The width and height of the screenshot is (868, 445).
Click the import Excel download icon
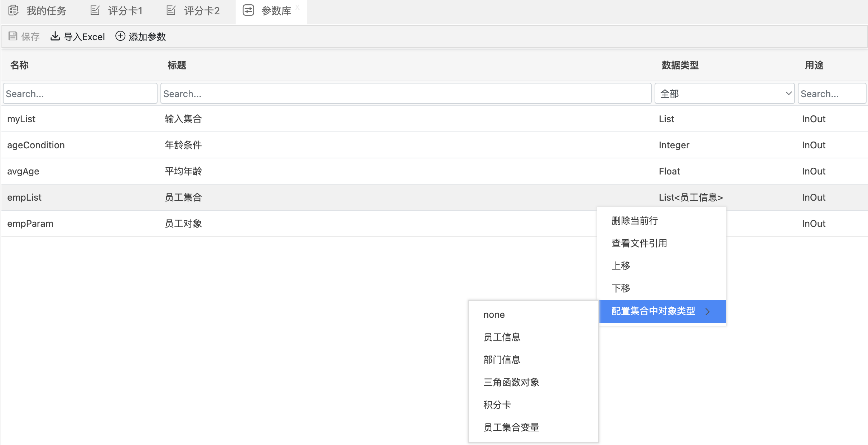tap(55, 36)
